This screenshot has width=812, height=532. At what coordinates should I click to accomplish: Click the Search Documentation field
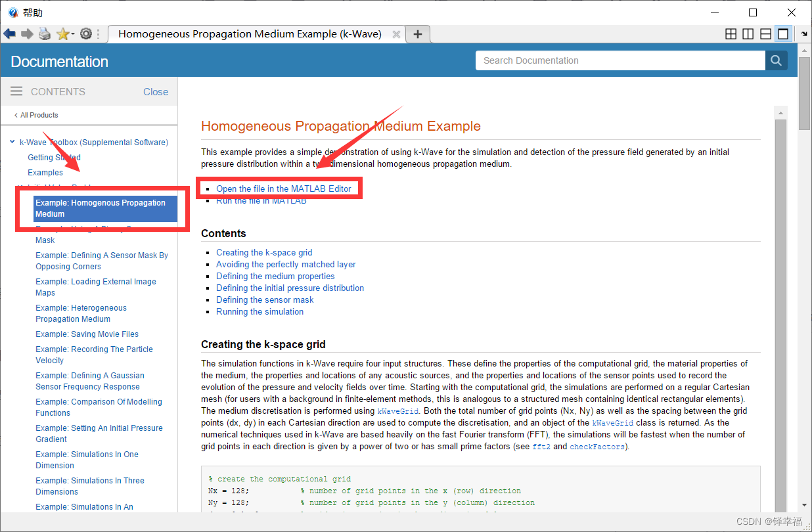point(620,60)
